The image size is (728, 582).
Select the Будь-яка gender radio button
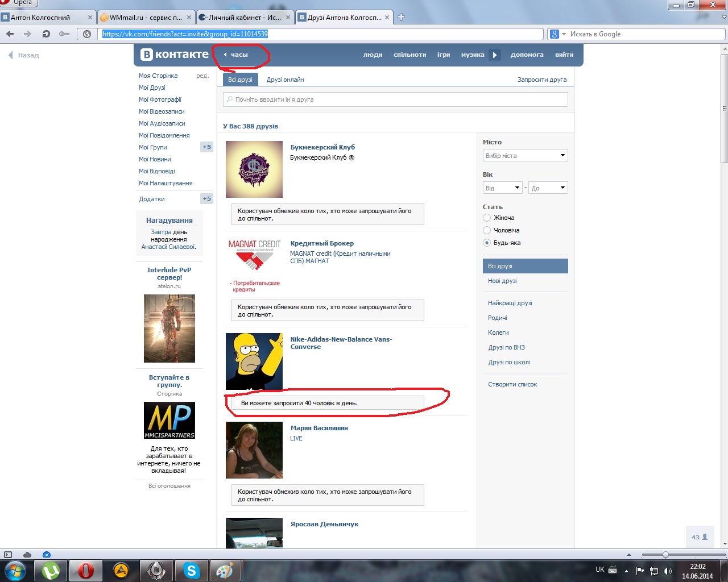[x=487, y=243]
